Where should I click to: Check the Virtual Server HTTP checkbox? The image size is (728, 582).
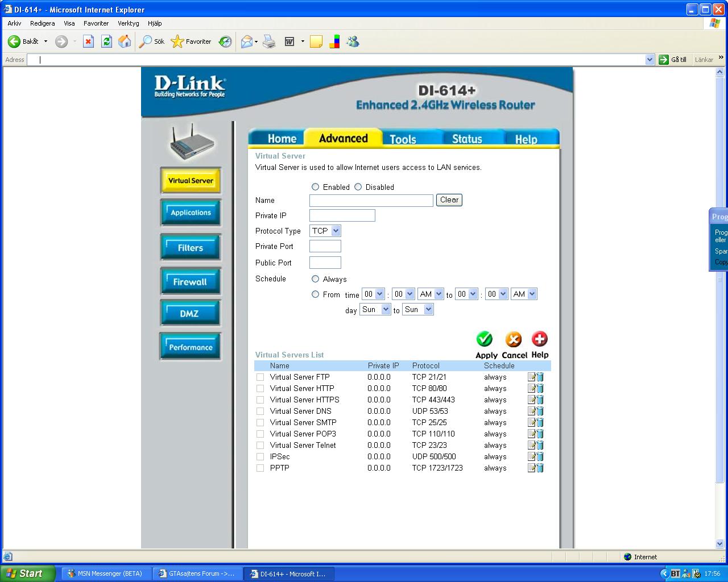[260, 388]
